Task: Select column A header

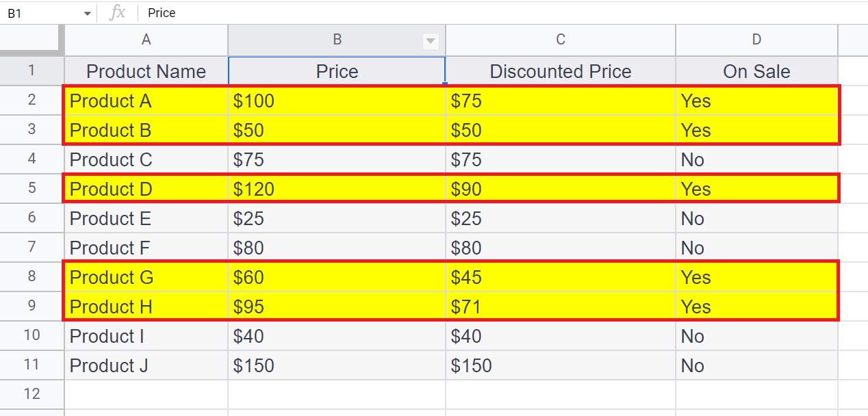Action: 146,40
